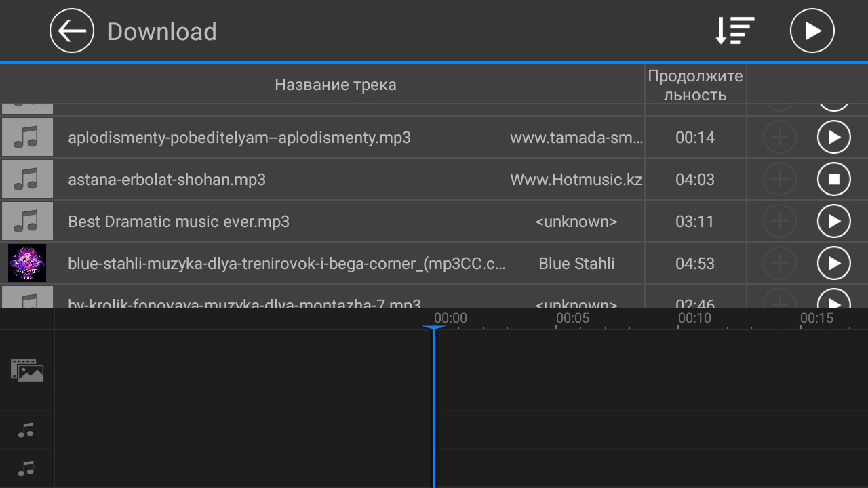Click the video and photo track icon
The width and height of the screenshot is (868, 488).
27,370
